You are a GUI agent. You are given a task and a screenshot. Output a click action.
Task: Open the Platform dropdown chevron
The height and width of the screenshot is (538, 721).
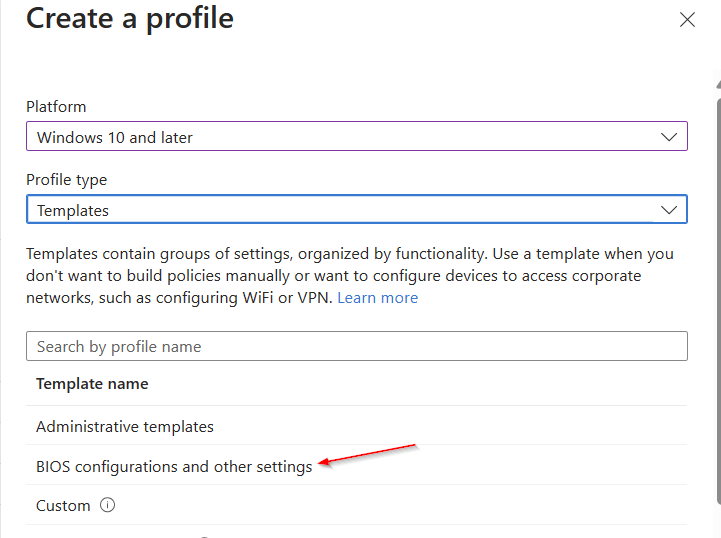[x=668, y=137]
